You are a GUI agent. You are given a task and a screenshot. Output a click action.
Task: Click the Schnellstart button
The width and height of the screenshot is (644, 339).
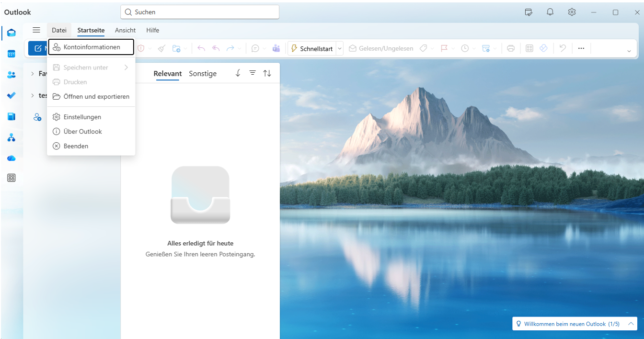[x=312, y=48]
